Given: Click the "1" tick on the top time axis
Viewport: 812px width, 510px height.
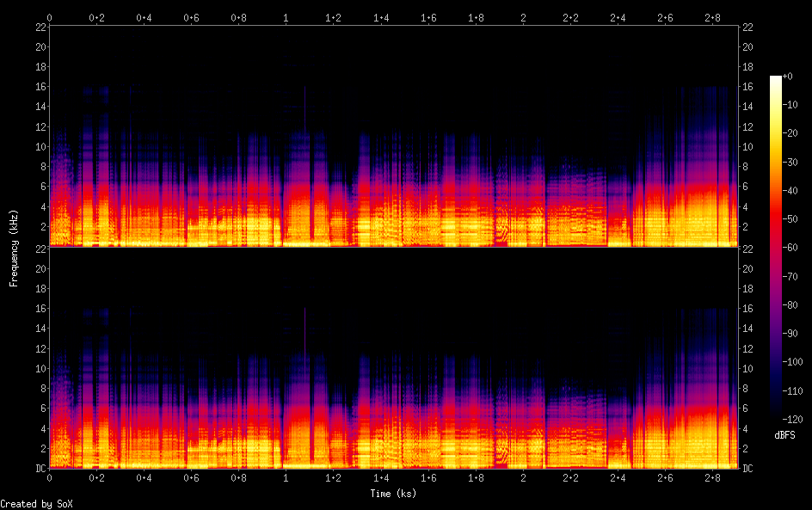Looking at the screenshot, I should coord(286,17).
